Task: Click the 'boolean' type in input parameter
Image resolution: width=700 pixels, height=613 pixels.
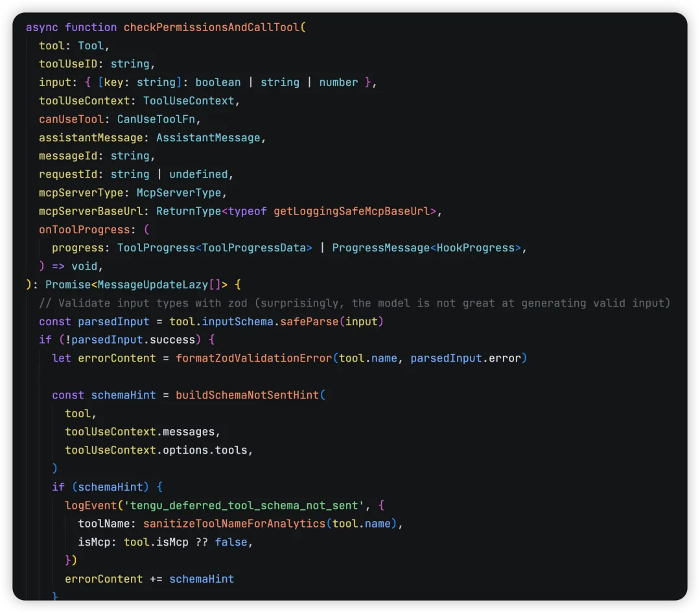Action: [x=218, y=82]
